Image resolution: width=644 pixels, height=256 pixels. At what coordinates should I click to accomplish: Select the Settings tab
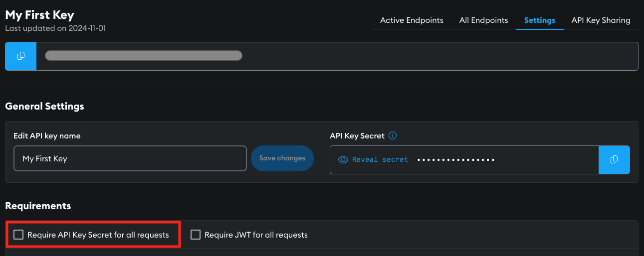point(539,20)
